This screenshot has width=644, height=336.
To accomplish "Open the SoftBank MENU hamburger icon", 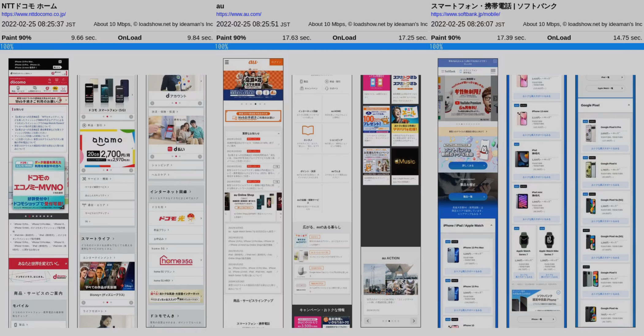I will click(493, 71).
